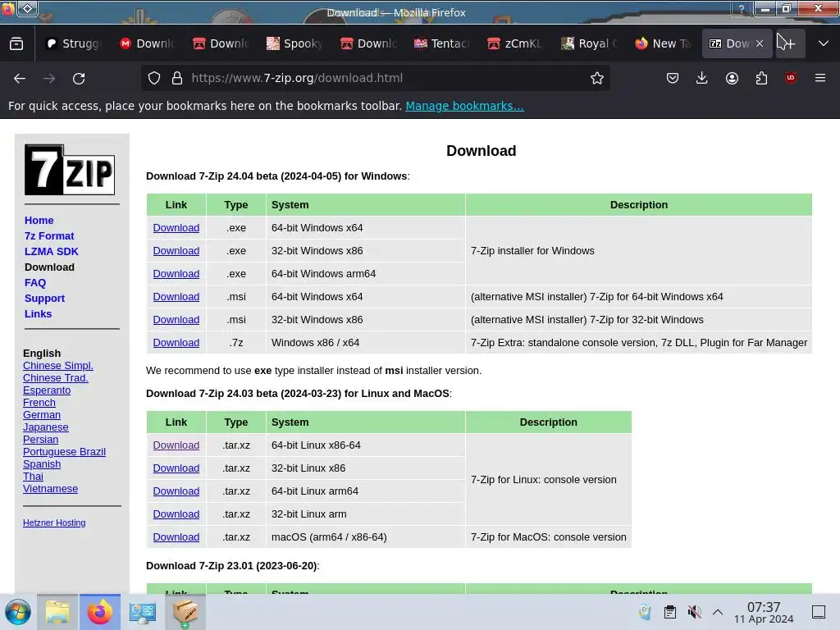
Task: Open the clipboard tray icon
Action: point(669,612)
